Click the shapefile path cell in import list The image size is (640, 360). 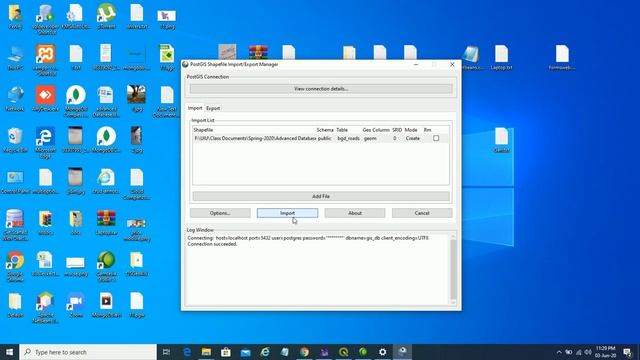[x=255, y=138]
